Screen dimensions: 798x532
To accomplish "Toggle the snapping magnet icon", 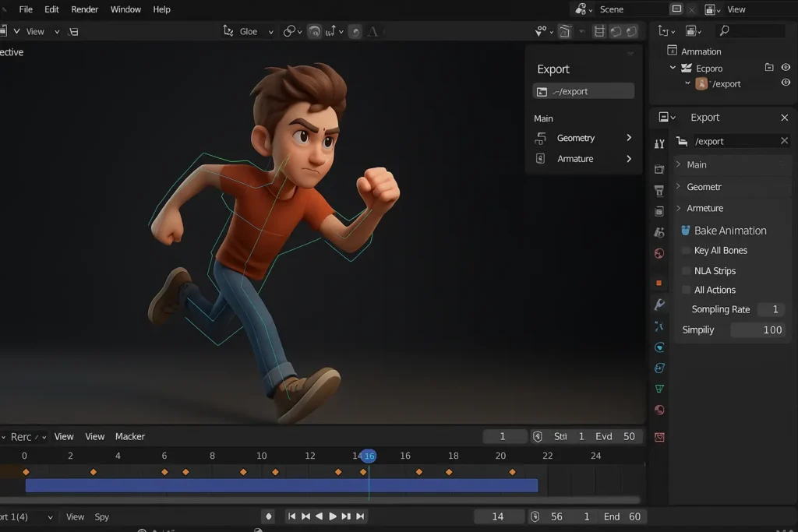I will click(x=315, y=31).
